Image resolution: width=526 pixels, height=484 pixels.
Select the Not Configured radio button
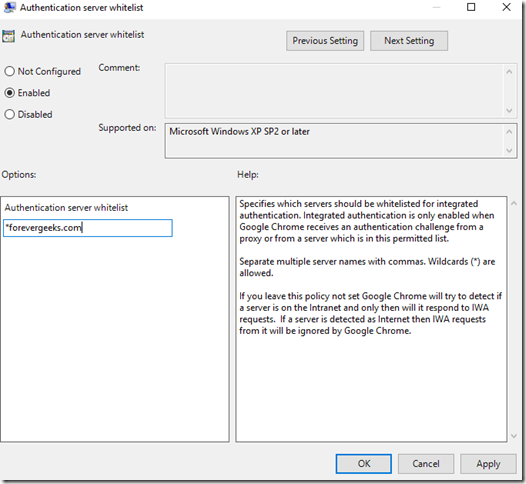pyautogui.click(x=9, y=71)
